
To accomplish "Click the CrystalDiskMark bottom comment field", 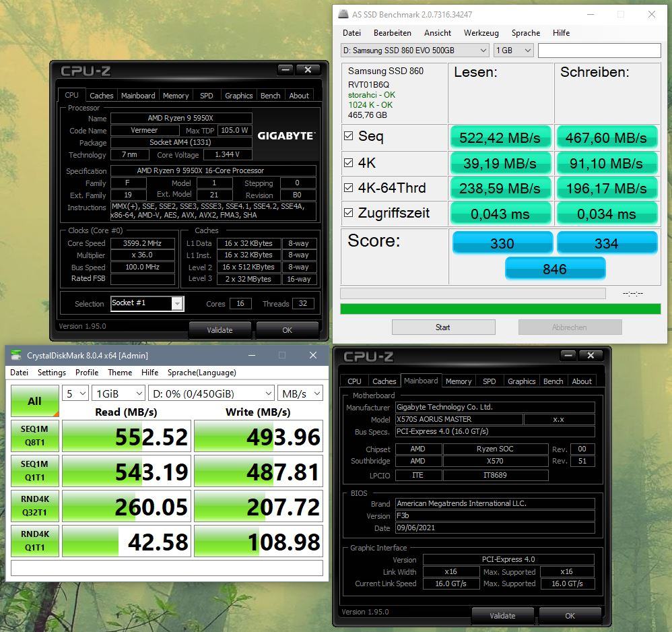I will coord(167,568).
